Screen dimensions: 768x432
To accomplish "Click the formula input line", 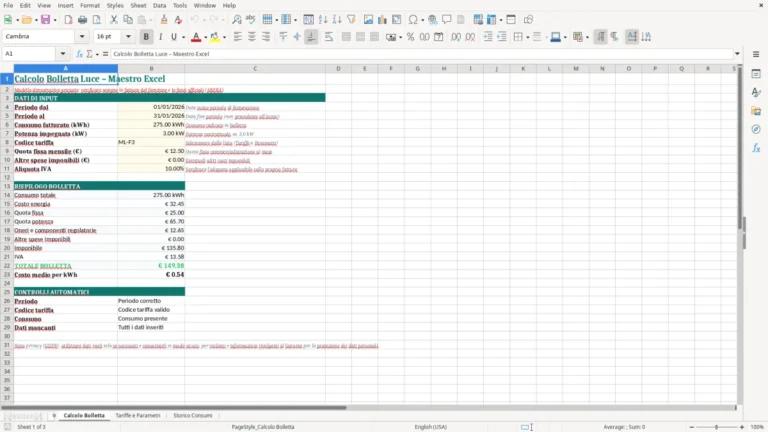I will 421,54.
